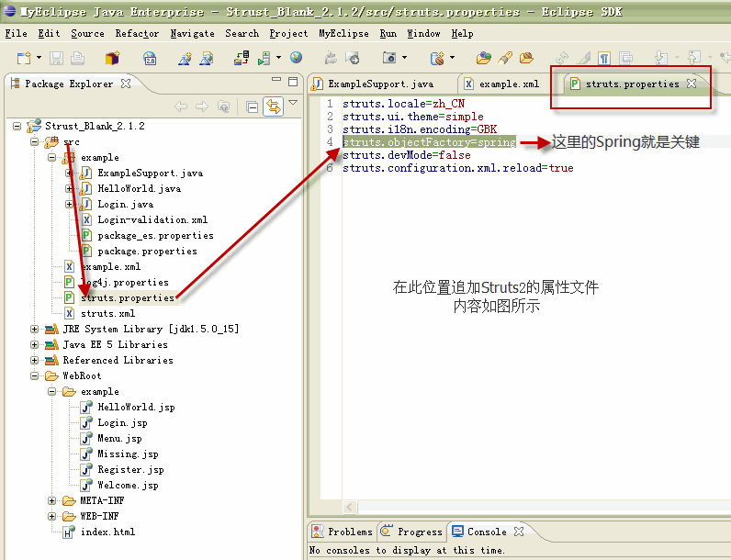Select HelloWorld.java in the tree
Image resolution: width=731 pixels, height=560 pixels.
139,189
